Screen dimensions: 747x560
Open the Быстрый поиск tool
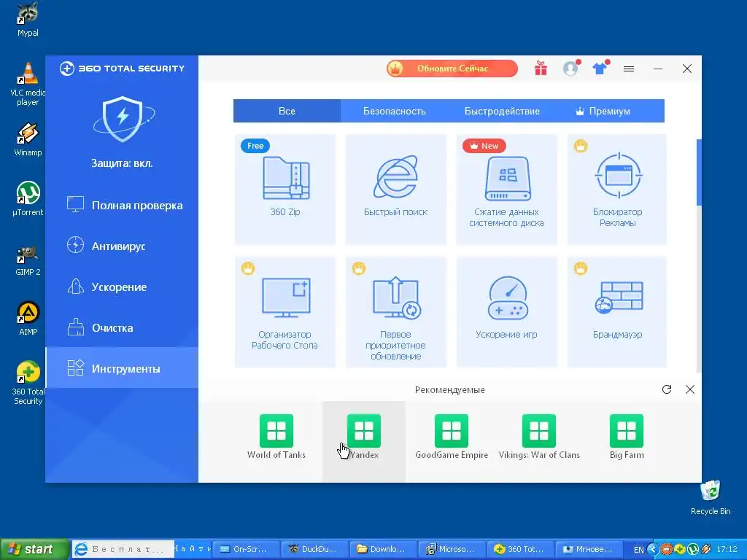click(396, 189)
